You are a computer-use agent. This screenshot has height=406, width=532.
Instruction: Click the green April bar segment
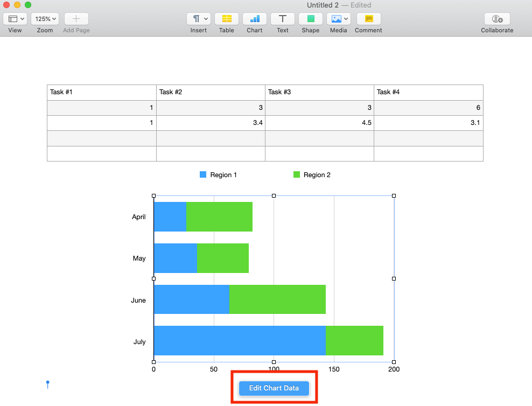pyautogui.click(x=219, y=217)
